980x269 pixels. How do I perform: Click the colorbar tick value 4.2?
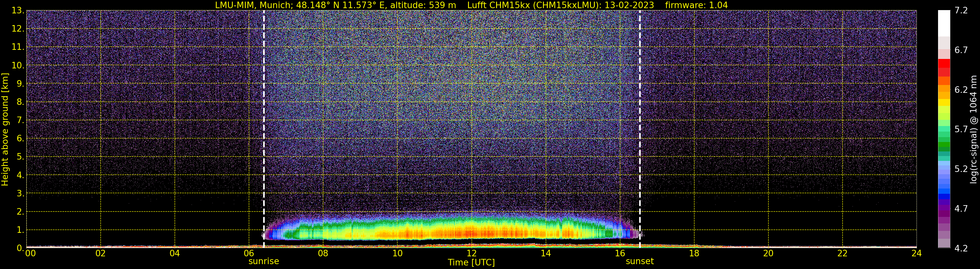[x=961, y=248]
